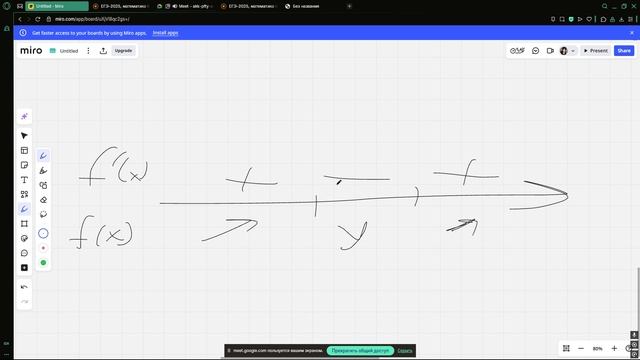Switch to the Untitled - Miro tab
Screen dimensions: 640x360
(x=57, y=6)
